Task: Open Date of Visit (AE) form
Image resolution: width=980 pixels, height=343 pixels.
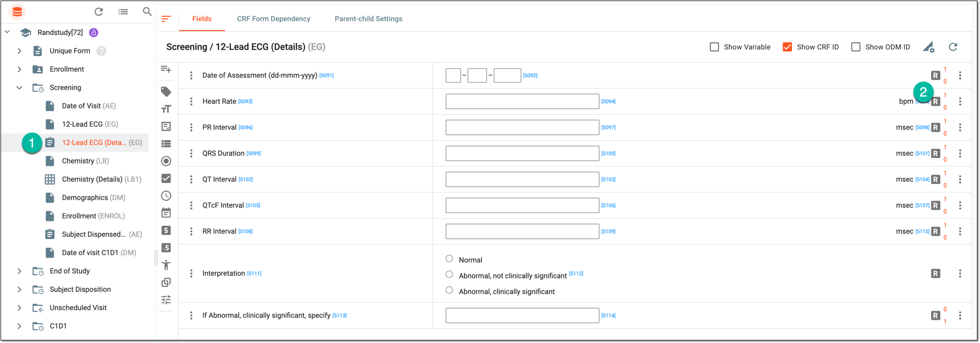Action: (x=89, y=106)
